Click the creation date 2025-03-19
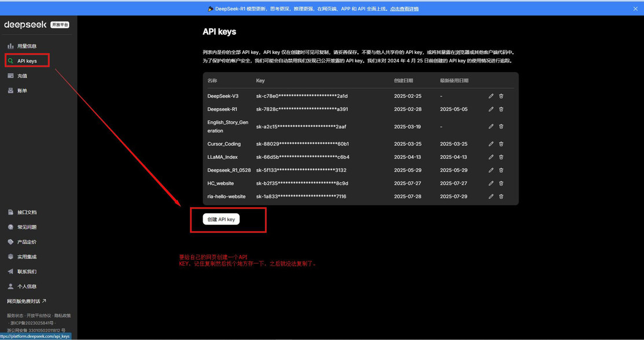This screenshot has width=644, height=340. click(407, 127)
